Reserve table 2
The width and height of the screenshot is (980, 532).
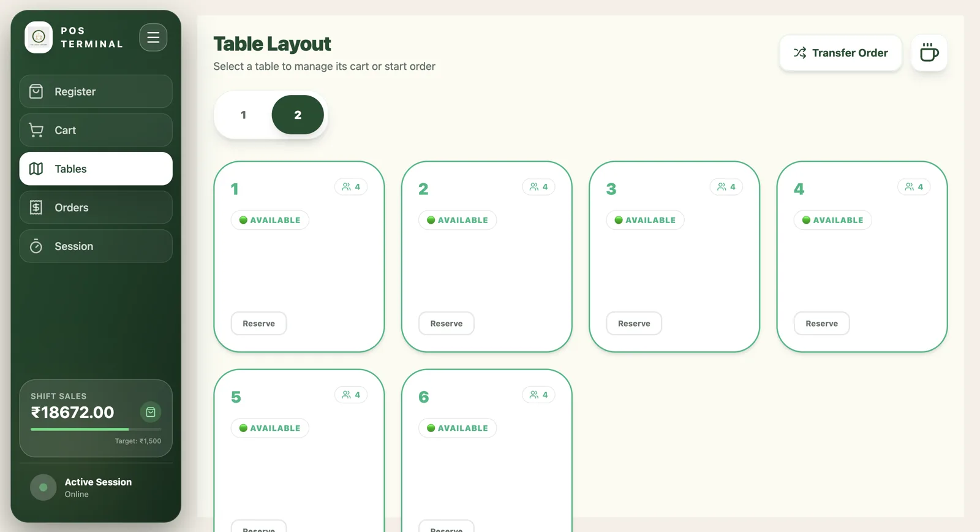tap(447, 324)
